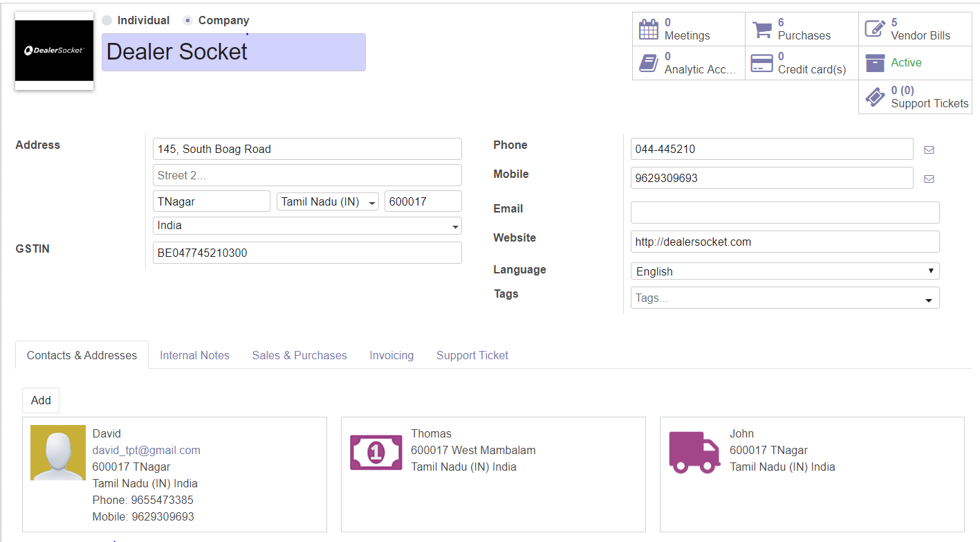Select the Company radio button
This screenshot has width=980, height=542.
pyautogui.click(x=187, y=21)
